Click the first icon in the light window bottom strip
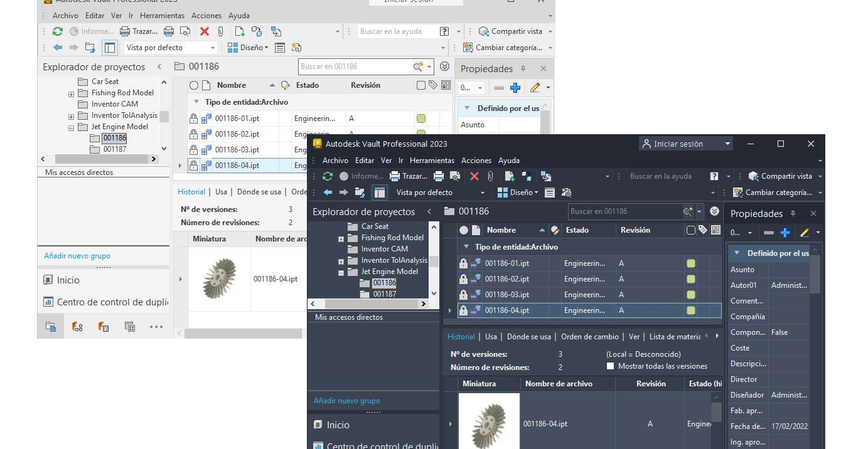 [51, 326]
